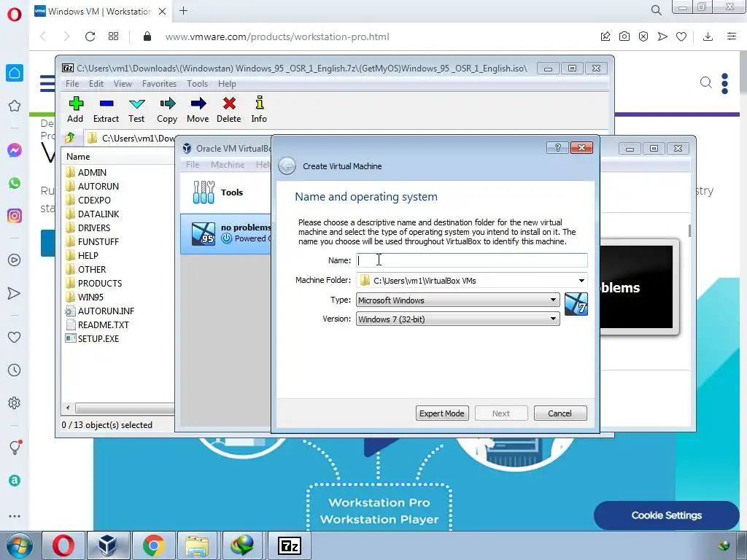
Task: Open WhatsApp in Opera sidebar
Action: 15,183
